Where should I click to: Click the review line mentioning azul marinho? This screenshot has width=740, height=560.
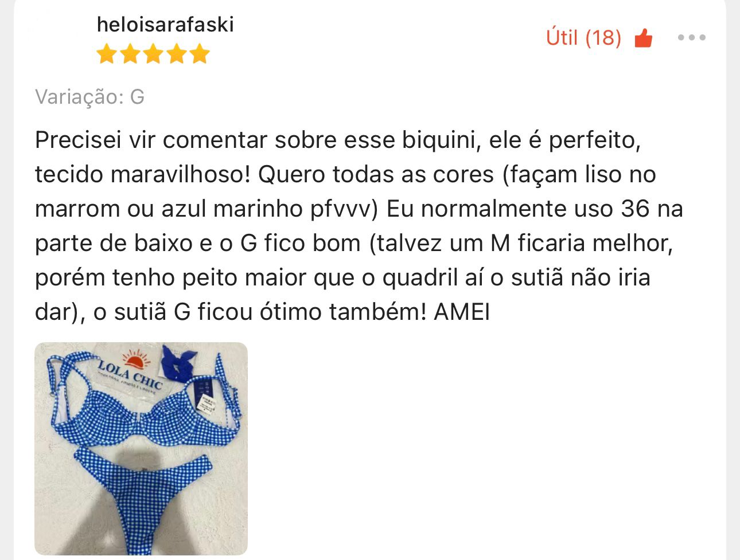[x=359, y=209]
